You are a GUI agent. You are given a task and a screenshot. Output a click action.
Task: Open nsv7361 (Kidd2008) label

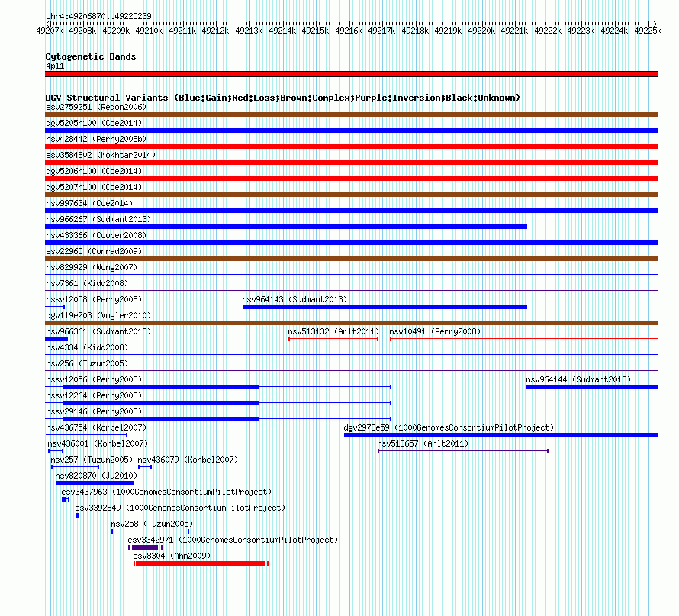[x=87, y=283]
